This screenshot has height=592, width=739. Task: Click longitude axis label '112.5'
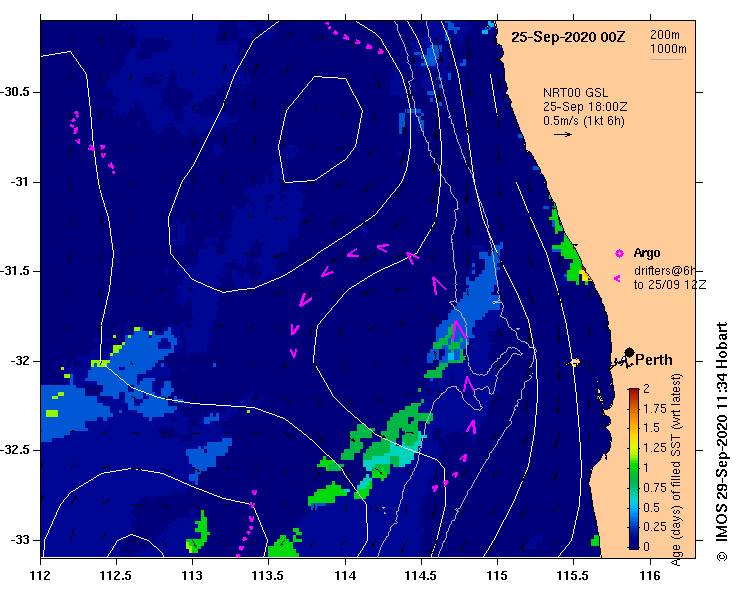tap(116, 576)
